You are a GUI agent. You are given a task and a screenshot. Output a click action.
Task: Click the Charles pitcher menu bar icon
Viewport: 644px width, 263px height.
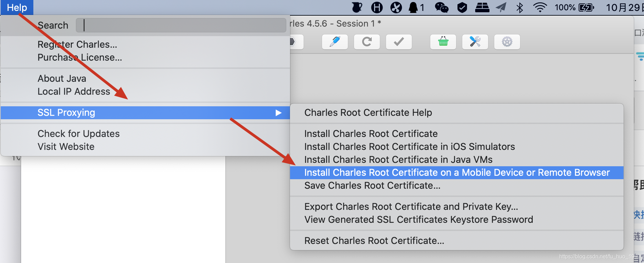click(357, 7)
